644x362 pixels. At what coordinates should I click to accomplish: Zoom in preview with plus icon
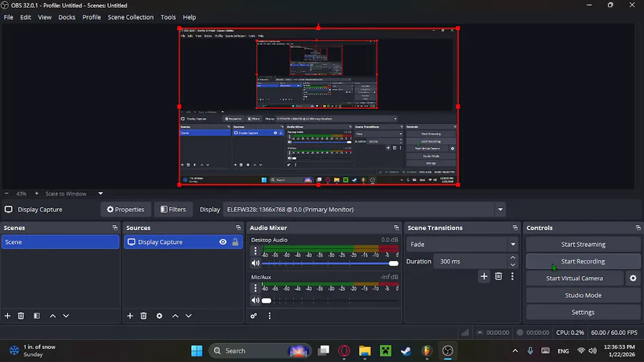(36, 193)
